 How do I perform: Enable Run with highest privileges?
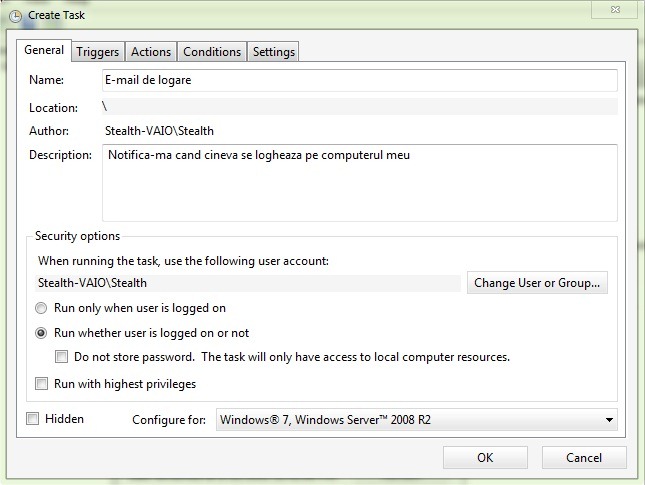41,384
